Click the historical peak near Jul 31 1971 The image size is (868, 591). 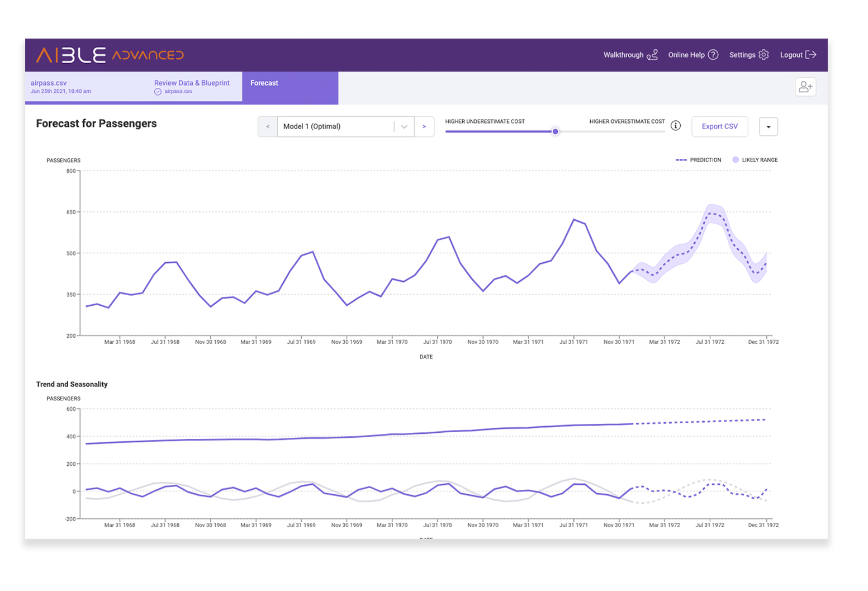coord(574,220)
